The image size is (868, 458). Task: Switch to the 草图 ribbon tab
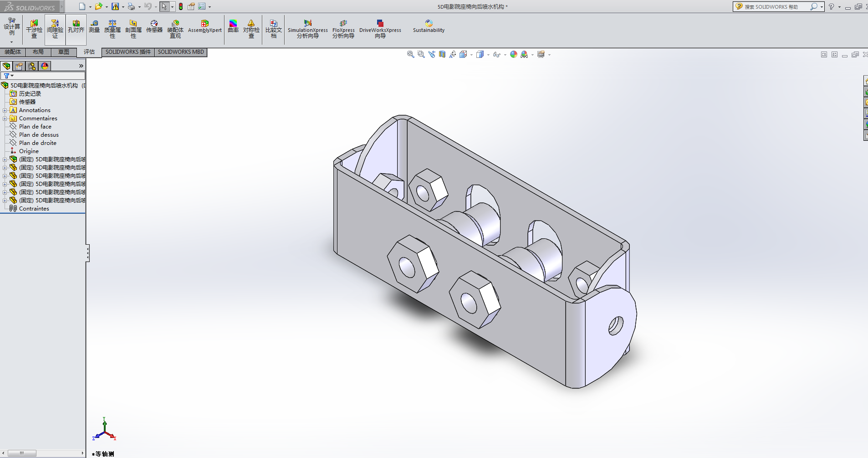click(x=64, y=52)
